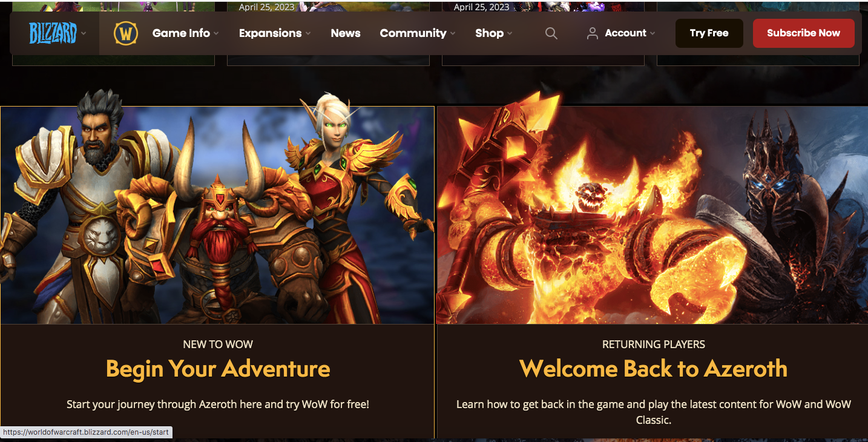The width and height of the screenshot is (868, 442).
Task: Click the NEW TO WOW label
Action: (x=218, y=345)
